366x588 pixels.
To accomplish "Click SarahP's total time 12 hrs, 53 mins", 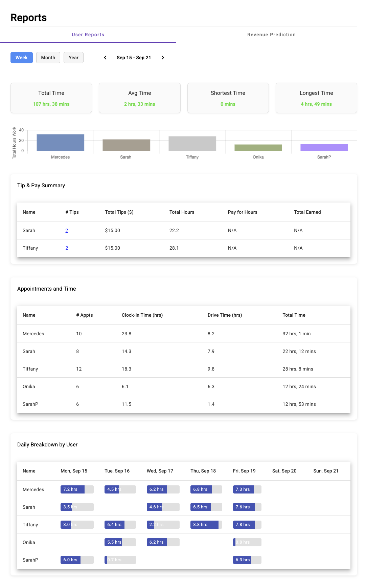I will tap(299, 404).
